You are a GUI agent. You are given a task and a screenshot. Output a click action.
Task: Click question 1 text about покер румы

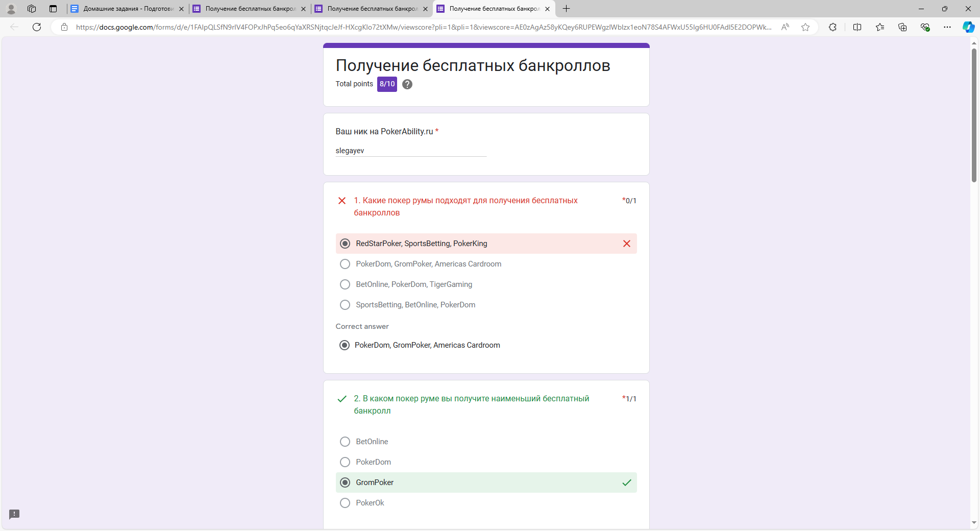(x=465, y=207)
